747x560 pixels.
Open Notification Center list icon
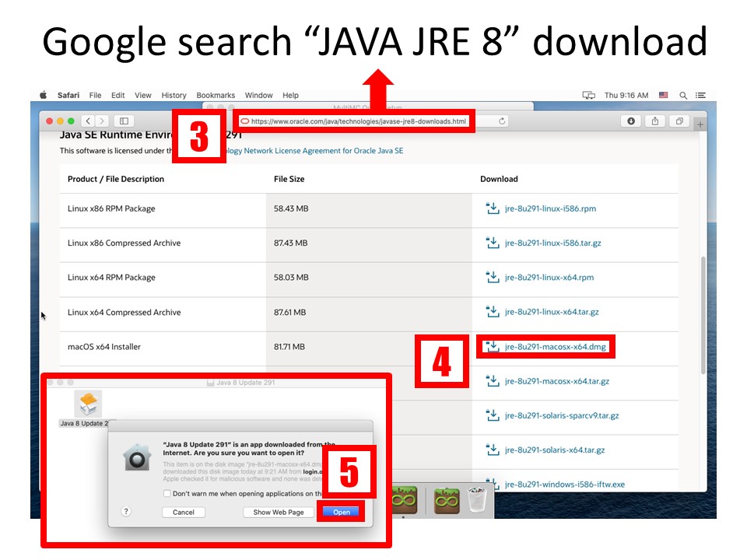tap(700, 95)
